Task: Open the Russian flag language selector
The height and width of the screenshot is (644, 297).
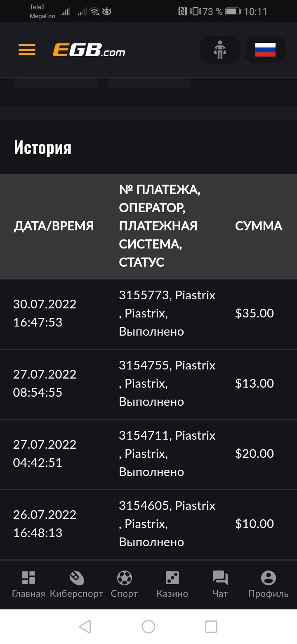Action: [265, 50]
